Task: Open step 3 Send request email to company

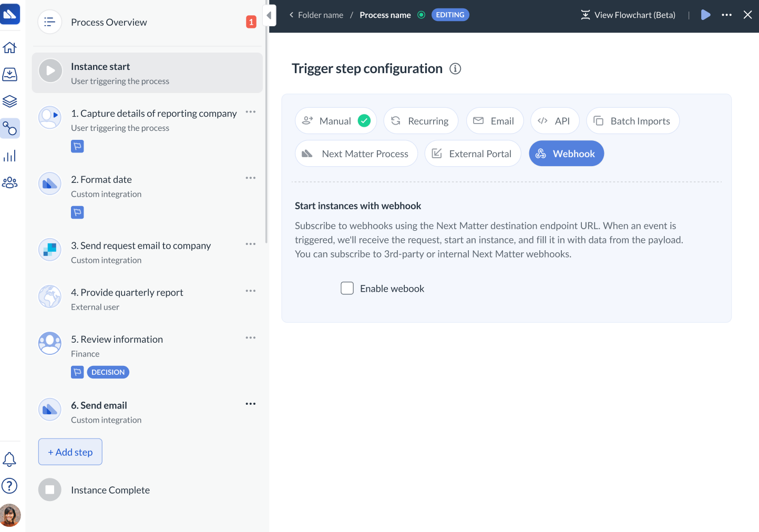Action: [141, 245]
